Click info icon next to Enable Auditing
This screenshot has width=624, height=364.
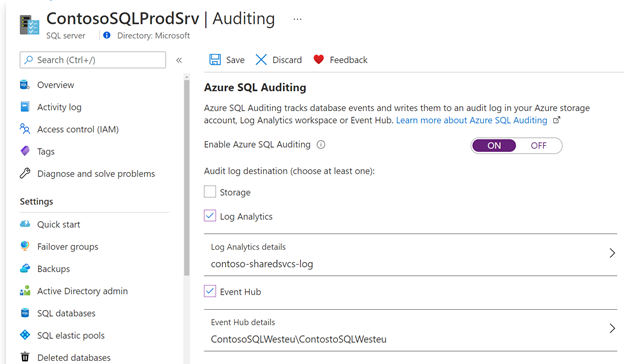(x=321, y=145)
